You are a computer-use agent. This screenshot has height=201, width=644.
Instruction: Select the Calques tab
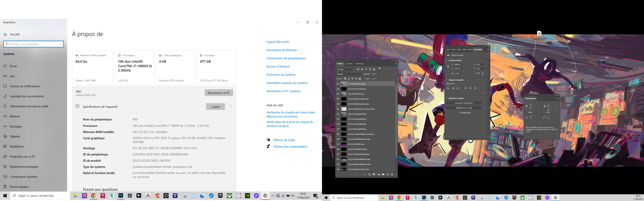pos(340,64)
